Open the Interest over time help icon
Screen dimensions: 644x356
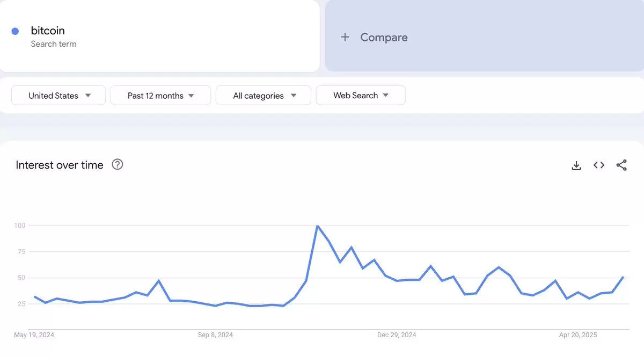[x=118, y=165]
